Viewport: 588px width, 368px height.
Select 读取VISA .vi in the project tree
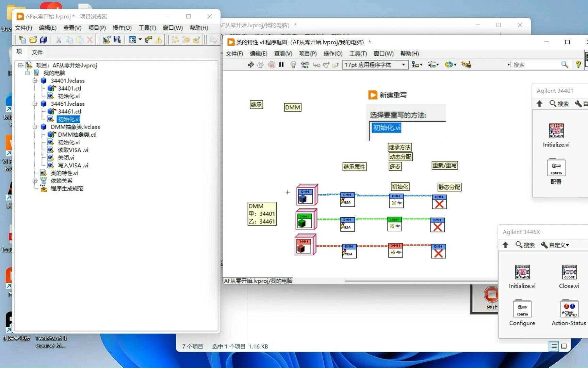pyautogui.click(x=73, y=150)
